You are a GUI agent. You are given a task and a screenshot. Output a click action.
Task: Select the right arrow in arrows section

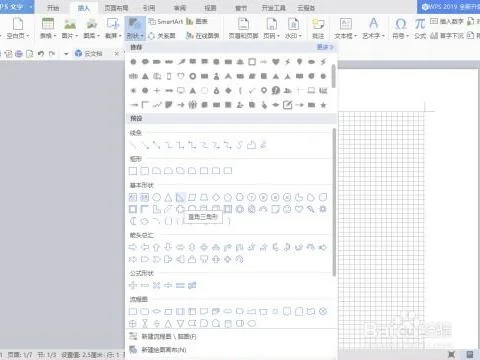(133, 247)
